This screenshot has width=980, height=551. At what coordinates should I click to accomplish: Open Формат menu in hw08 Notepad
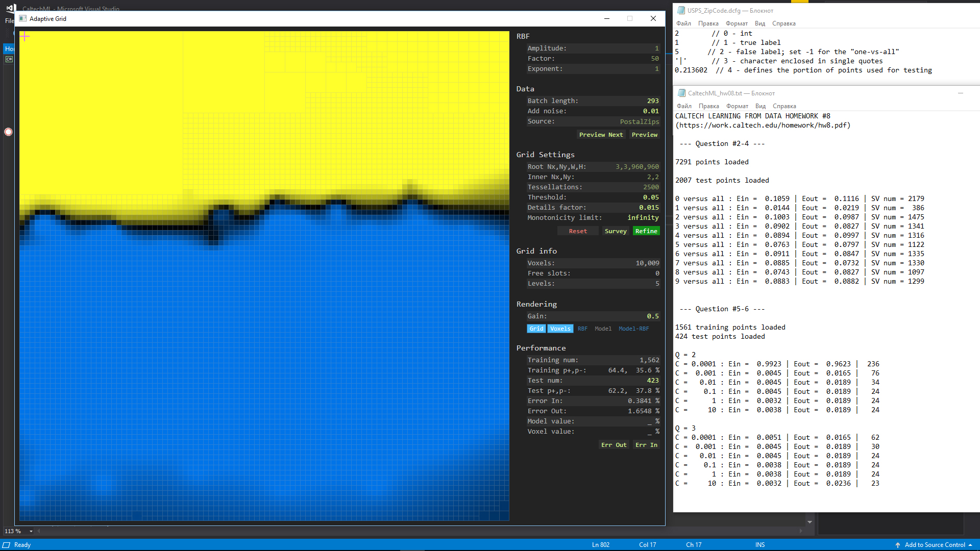737,106
